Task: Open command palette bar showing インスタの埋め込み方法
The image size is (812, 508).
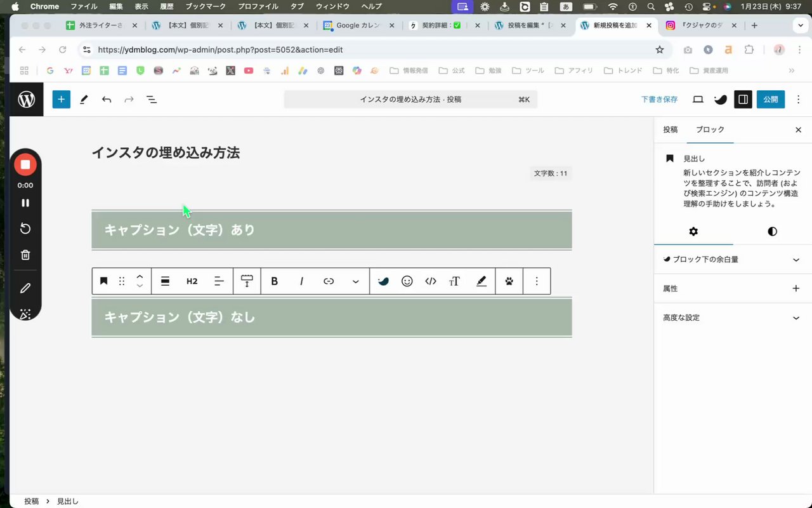Action: tap(410, 99)
